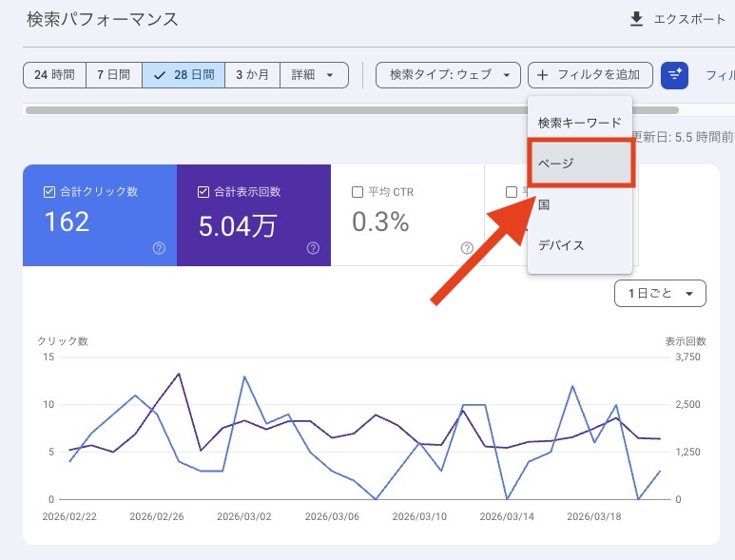Click the 2026/03/10 axis date label
Viewport: 735px width, 560px height.
pos(419,516)
